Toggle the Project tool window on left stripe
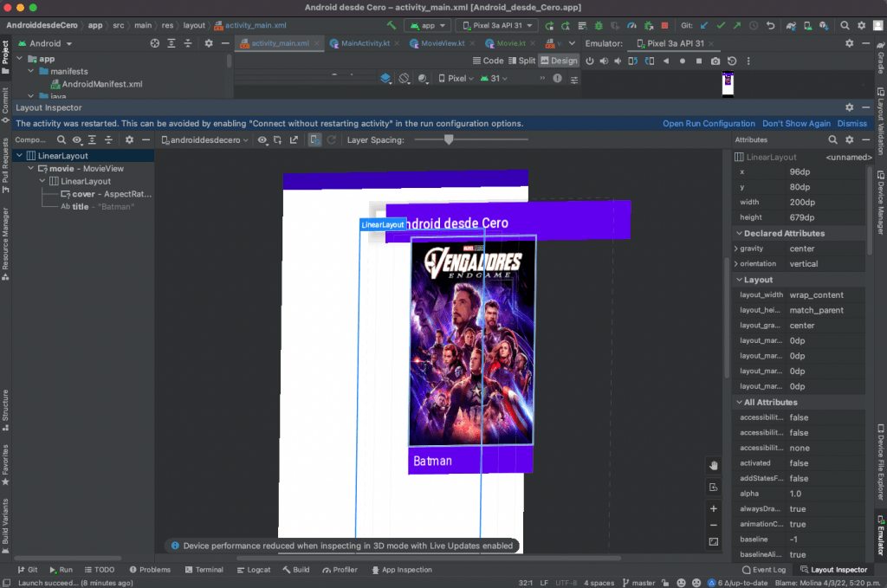This screenshot has width=887, height=588. [x=6, y=57]
